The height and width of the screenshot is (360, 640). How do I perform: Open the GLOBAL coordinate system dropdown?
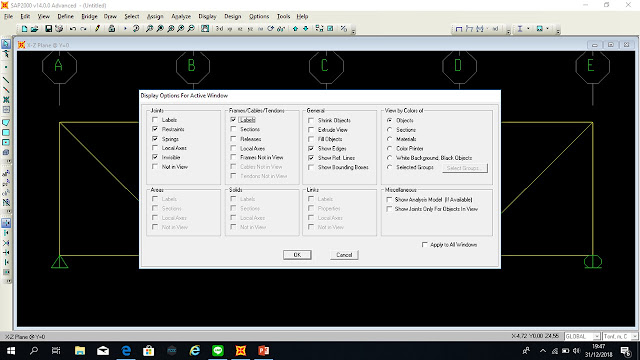click(x=596, y=336)
